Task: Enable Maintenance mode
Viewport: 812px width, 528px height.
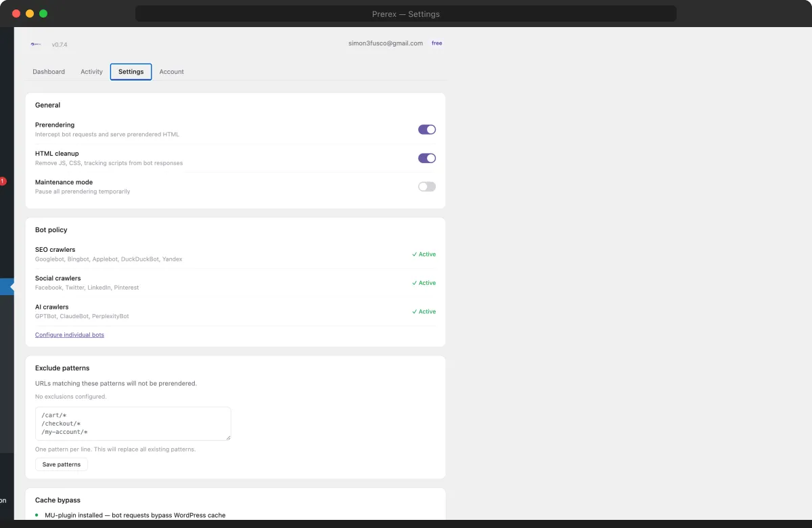Action: tap(426, 186)
